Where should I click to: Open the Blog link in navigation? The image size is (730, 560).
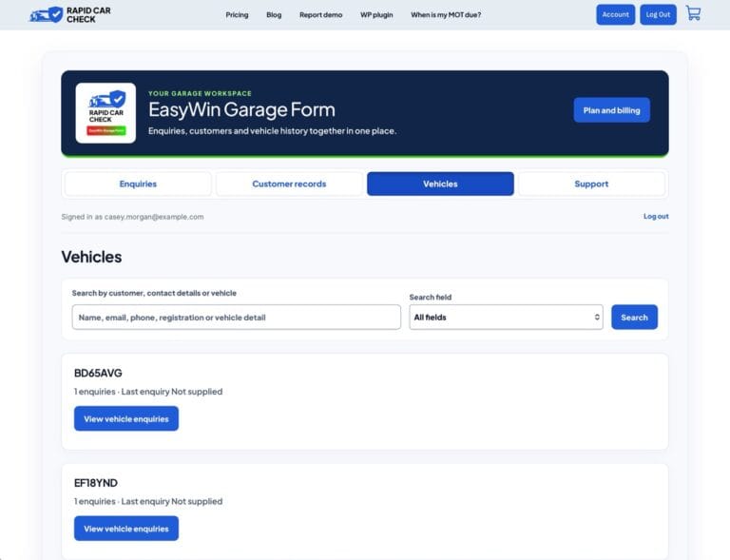point(274,15)
